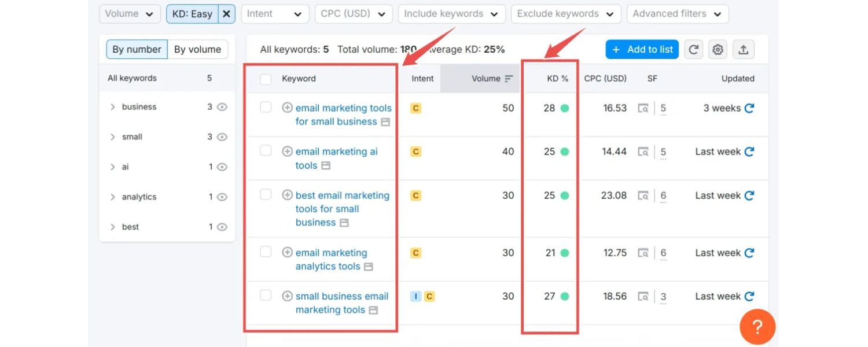Open the Advanced filters dropdown
The width and height of the screenshot is (868, 347).
click(678, 14)
